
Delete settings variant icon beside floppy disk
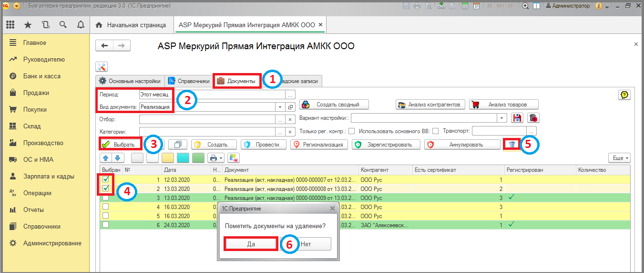(x=533, y=117)
